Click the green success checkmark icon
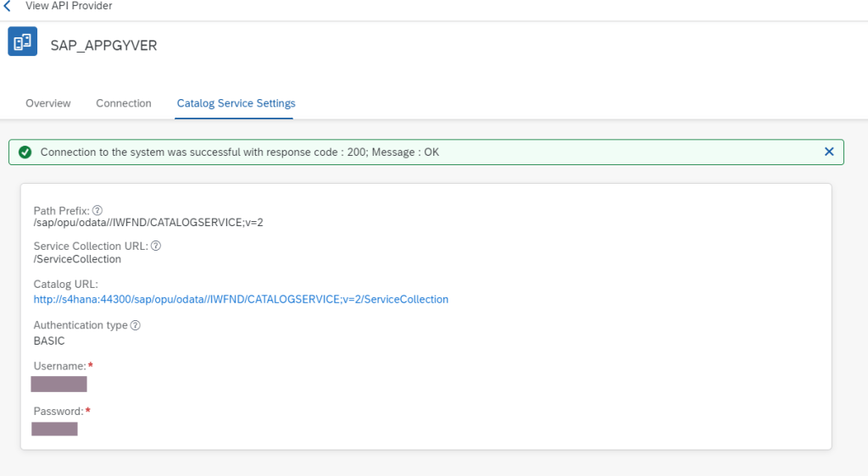 pos(25,152)
